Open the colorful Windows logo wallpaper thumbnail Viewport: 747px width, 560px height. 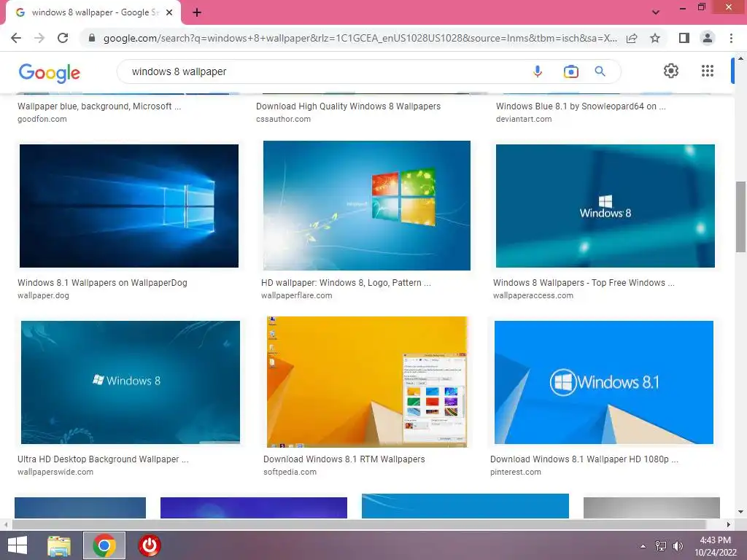click(x=367, y=205)
